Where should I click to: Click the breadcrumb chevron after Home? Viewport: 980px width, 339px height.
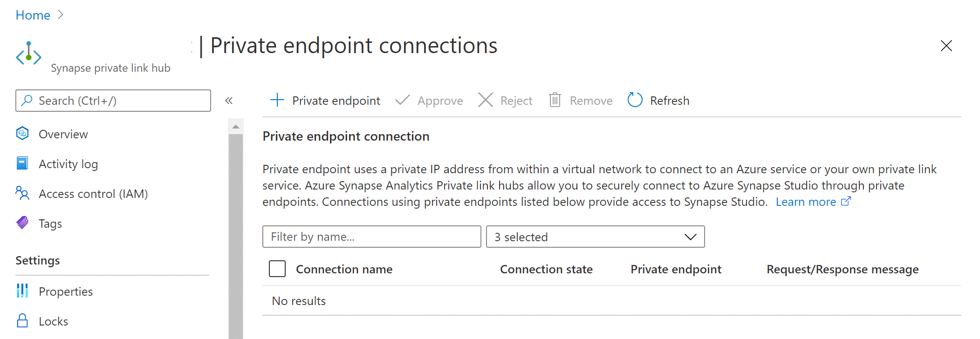pos(61,15)
